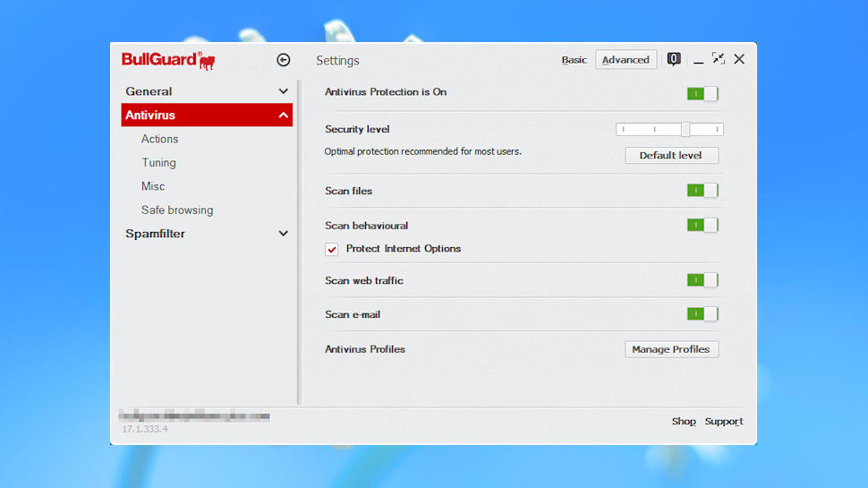Expand the General section chevron
This screenshot has height=488, width=868.
click(284, 91)
